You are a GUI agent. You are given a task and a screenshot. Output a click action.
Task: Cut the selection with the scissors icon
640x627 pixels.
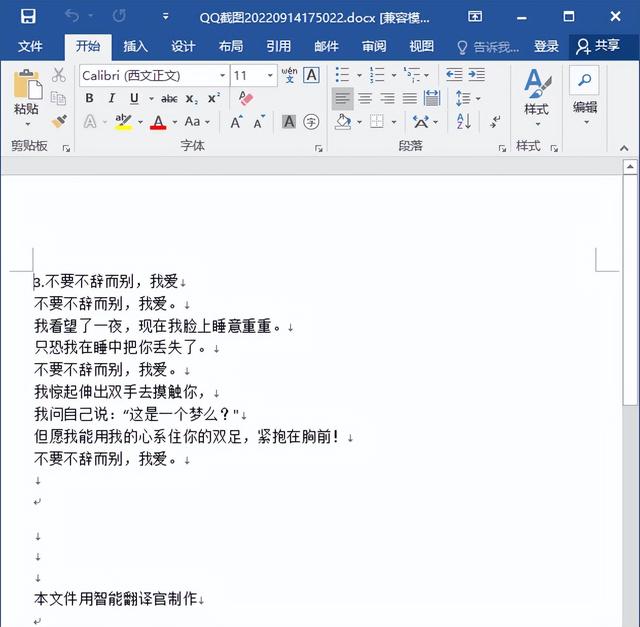point(59,75)
